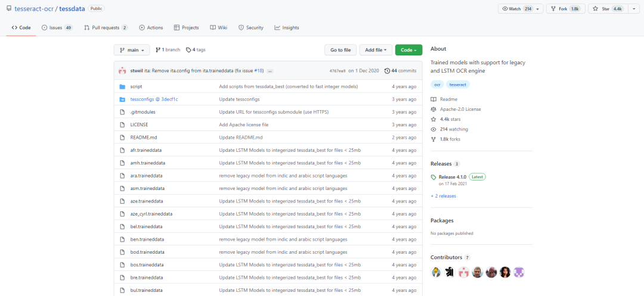Click the repository book icon beside tesseract-ocr
Image resolution: width=644 pixels, height=296 pixels.
coord(9,8)
